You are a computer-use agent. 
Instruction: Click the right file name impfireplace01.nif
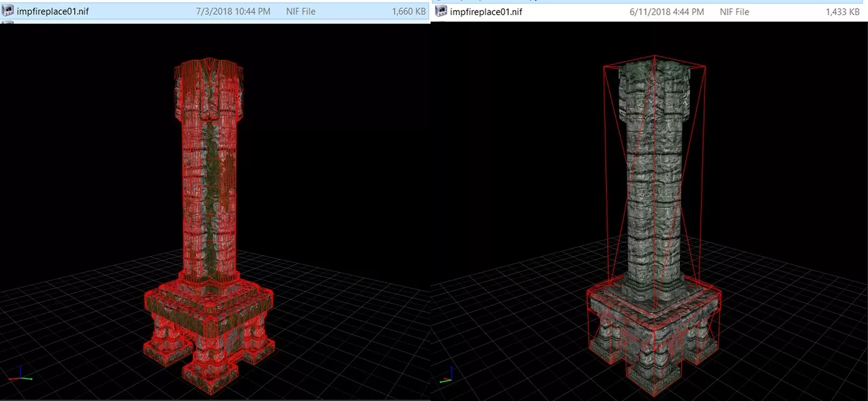(x=486, y=12)
